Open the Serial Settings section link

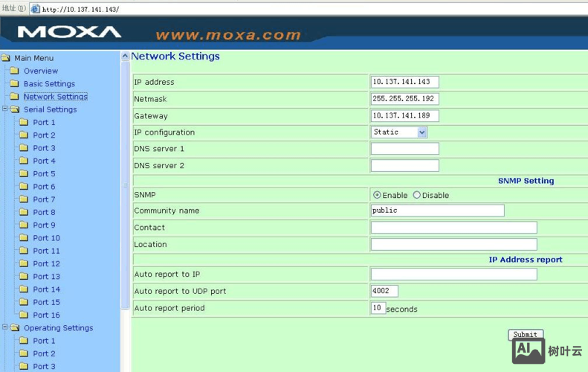tap(51, 109)
